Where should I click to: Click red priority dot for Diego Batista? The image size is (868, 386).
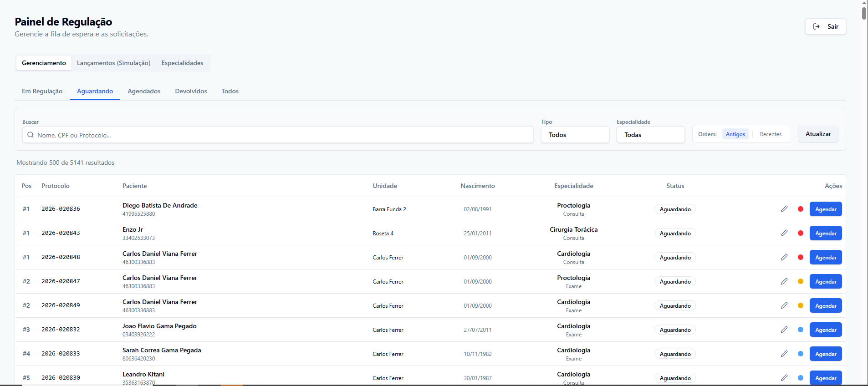[801, 209]
